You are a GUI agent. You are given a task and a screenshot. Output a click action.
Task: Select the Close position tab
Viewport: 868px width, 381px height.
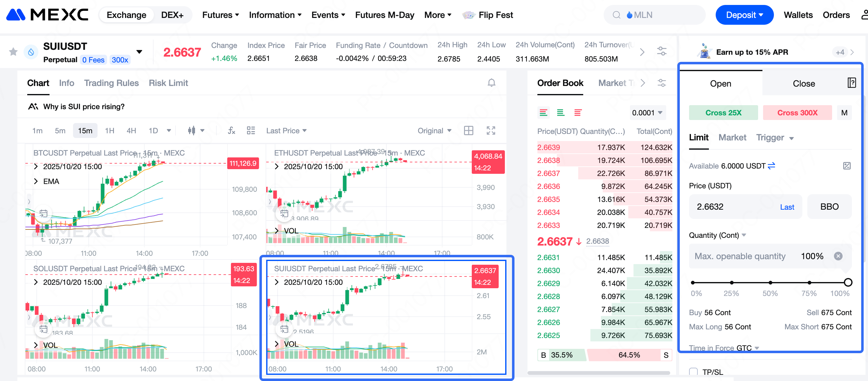803,83
